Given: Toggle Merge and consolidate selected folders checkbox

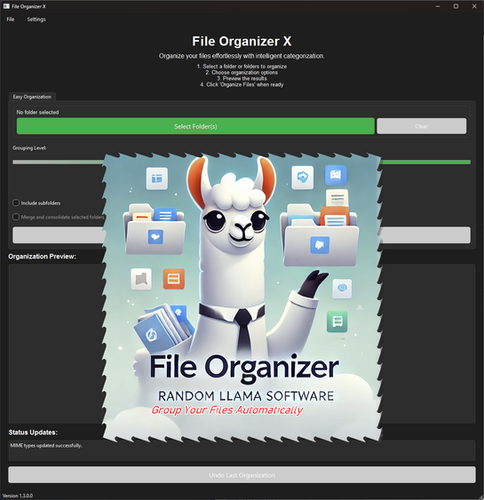Looking at the screenshot, I should (x=16, y=217).
